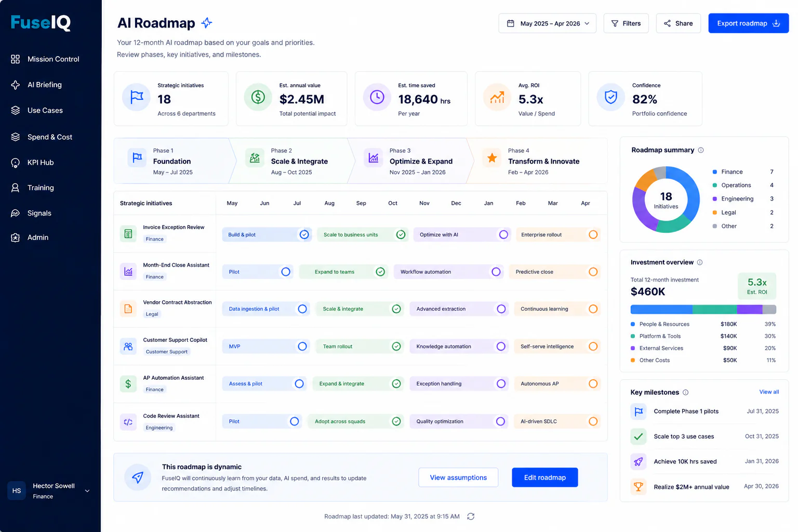Click Code Review Assistant code icon

(128, 422)
